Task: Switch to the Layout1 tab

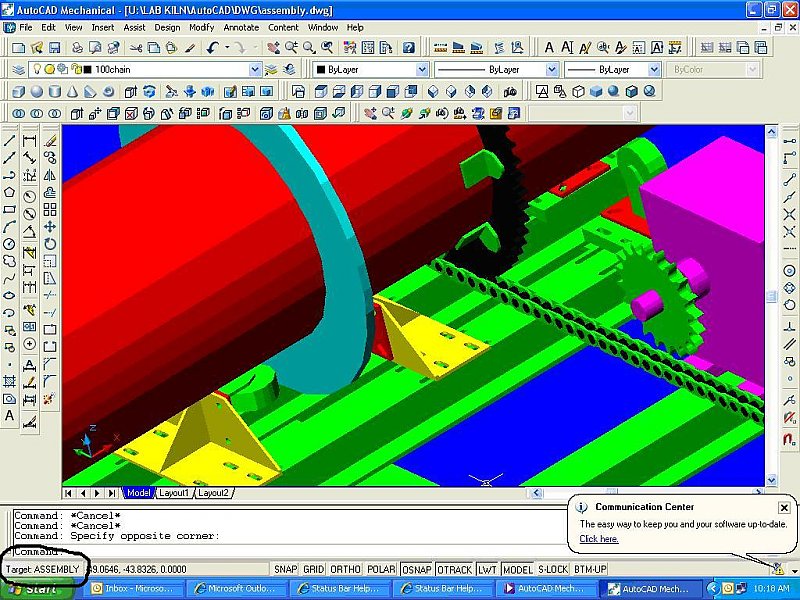Action: [173, 493]
